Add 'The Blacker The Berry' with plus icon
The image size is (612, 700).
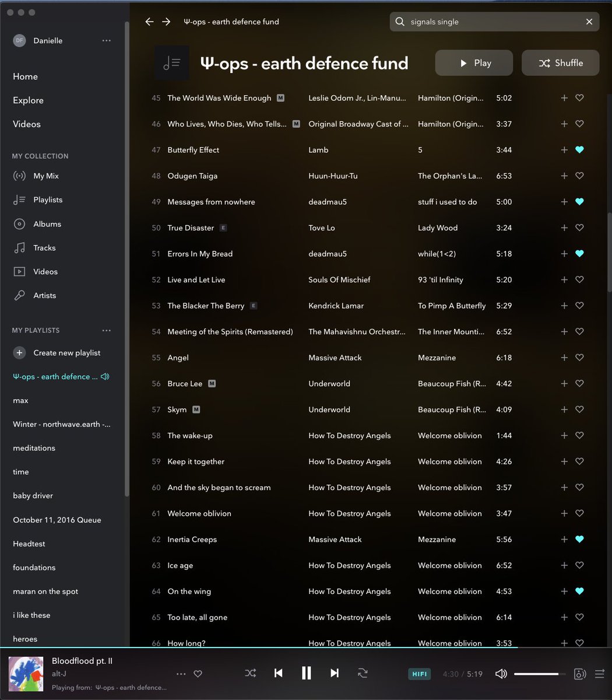(564, 306)
